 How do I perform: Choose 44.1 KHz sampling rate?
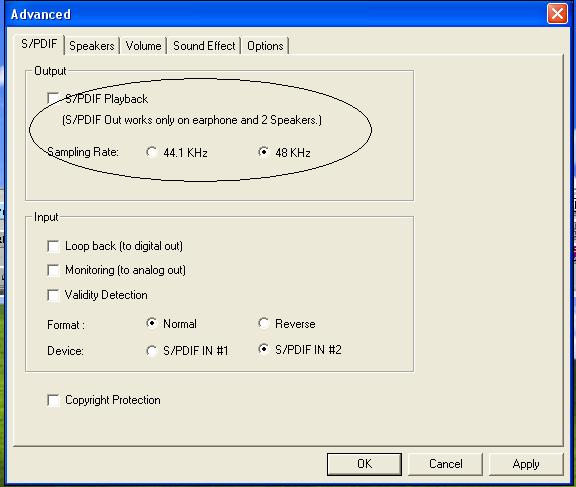click(x=151, y=152)
